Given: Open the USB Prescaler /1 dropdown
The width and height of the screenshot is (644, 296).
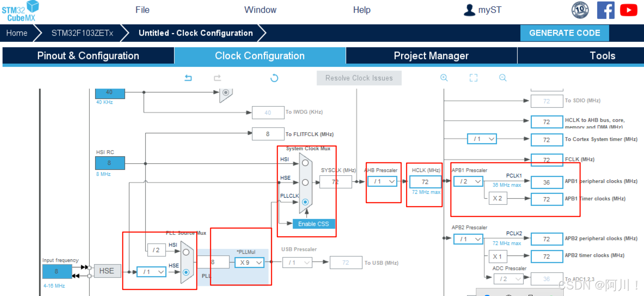Looking at the screenshot, I should (297, 262).
